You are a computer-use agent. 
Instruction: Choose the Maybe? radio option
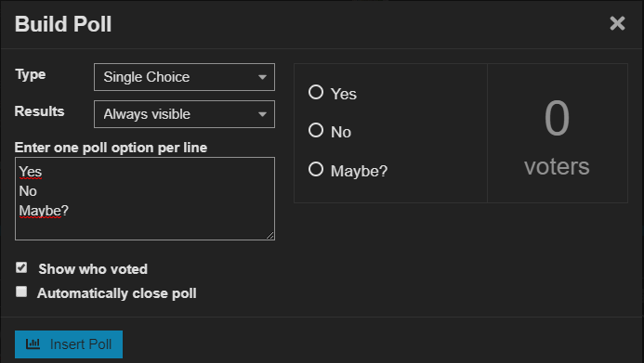(x=316, y=169)
